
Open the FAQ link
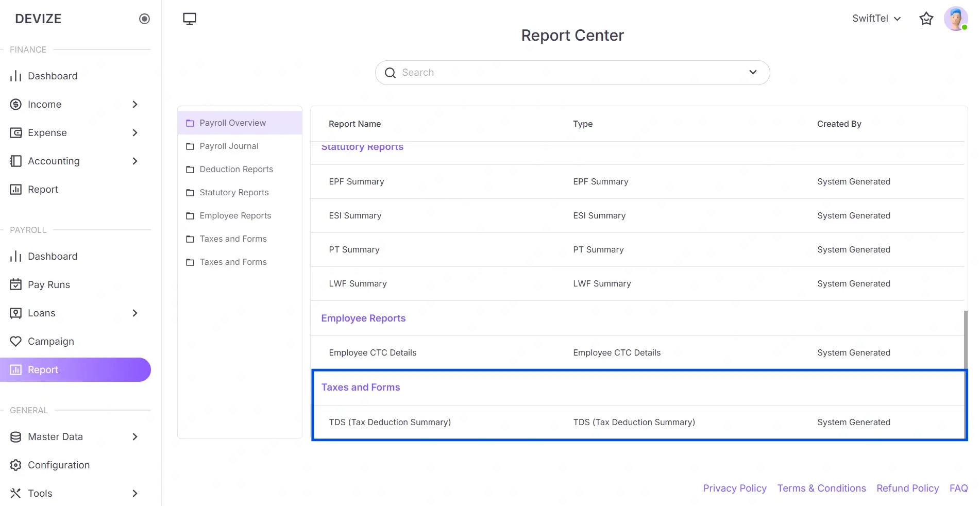click(959, 488)
